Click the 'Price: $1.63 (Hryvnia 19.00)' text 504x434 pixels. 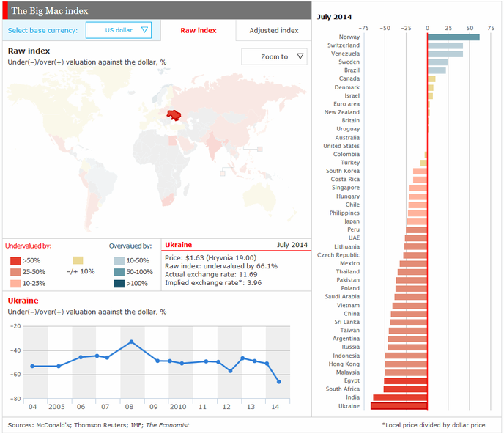point(210,258)
